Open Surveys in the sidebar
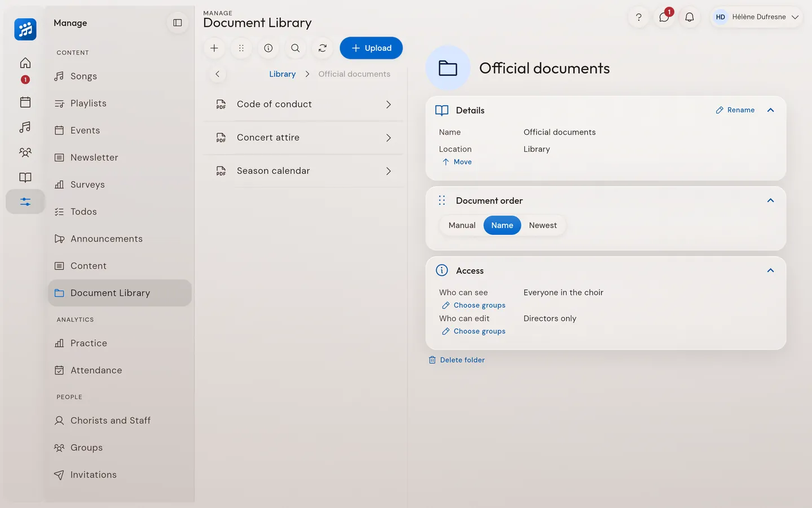The width and height of the screenshot is (812, 508). click(120, 185)
